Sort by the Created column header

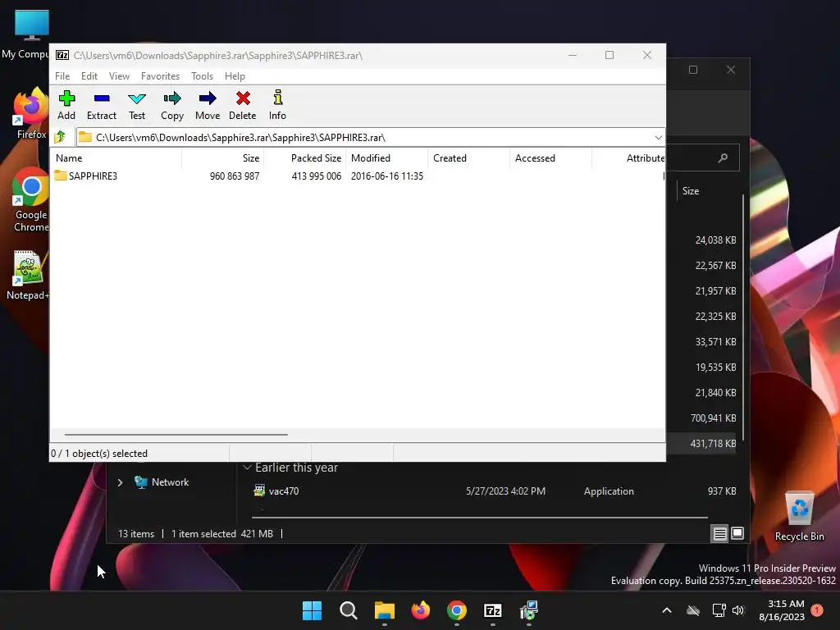468,158
